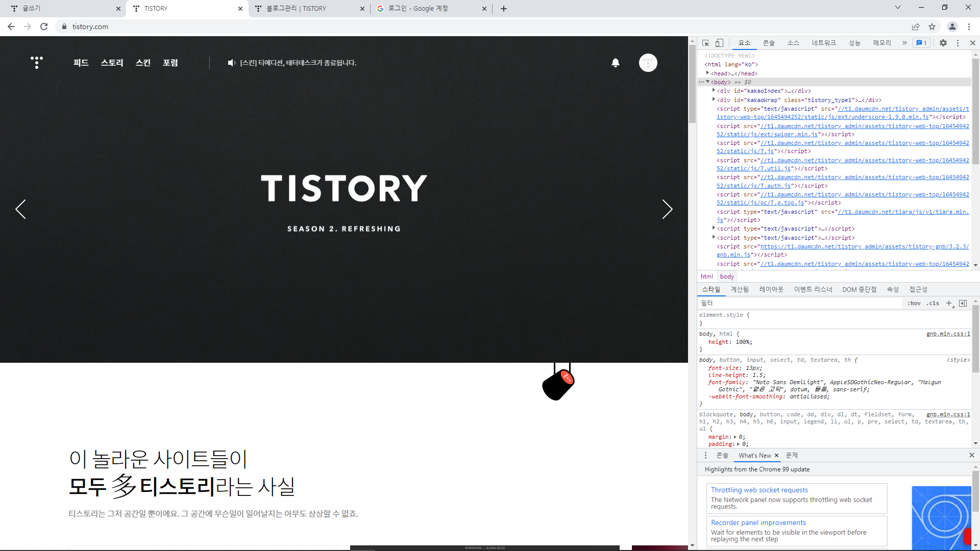Go to previous banner slide arrow
The height and width of the screenshot is (551, 980).
tap(20, 209)
